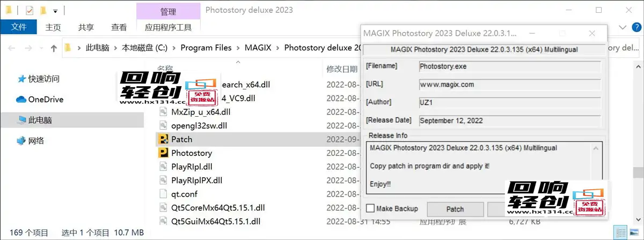Viewport: 644px width, 240px height.
Task: Expand the ribbon with the chevron
Action: pyautogui.click(x=622, y=27)
